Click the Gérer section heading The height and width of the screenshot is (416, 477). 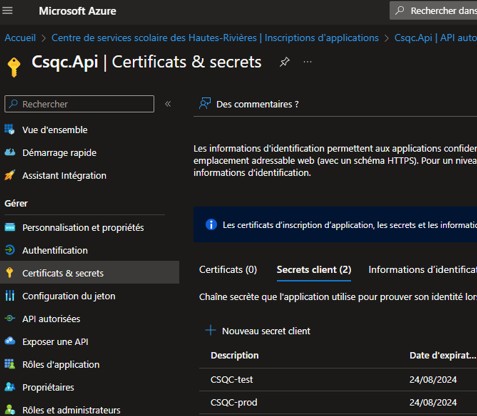click(x=16, y=203)
